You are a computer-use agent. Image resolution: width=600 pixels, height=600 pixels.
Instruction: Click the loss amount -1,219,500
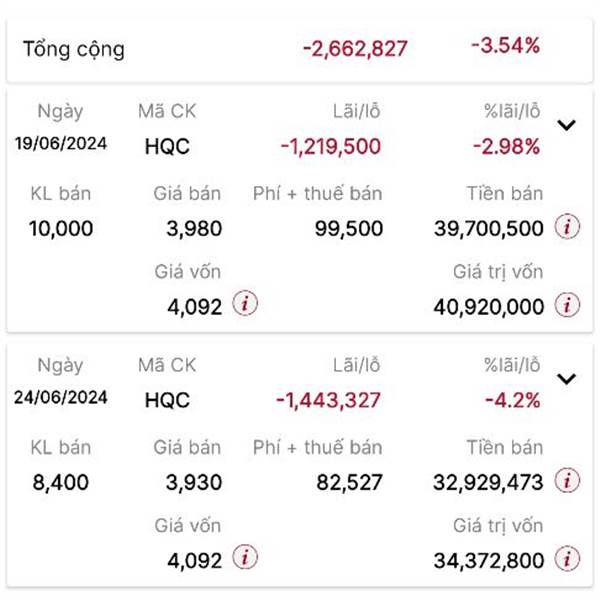pos(331,147)
